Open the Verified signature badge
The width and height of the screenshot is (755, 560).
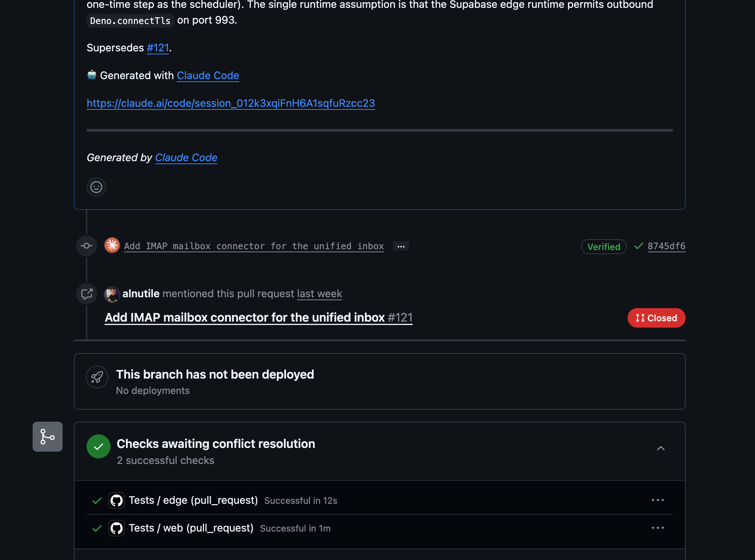click(x=604, y=247)
